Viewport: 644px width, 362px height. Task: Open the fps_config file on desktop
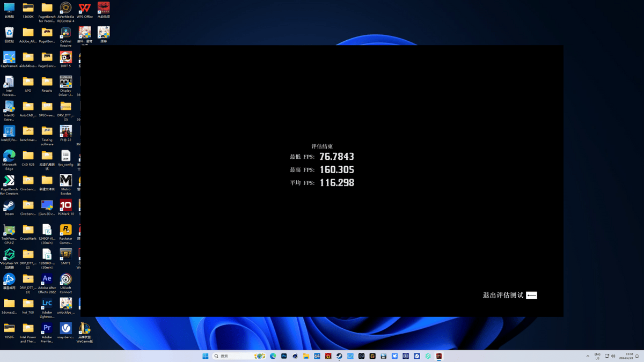(x=65, y=159)
